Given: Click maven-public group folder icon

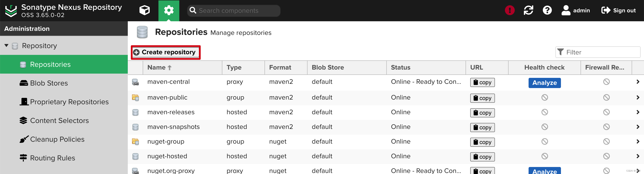Looking at the screenshot, I should (135, 98).
